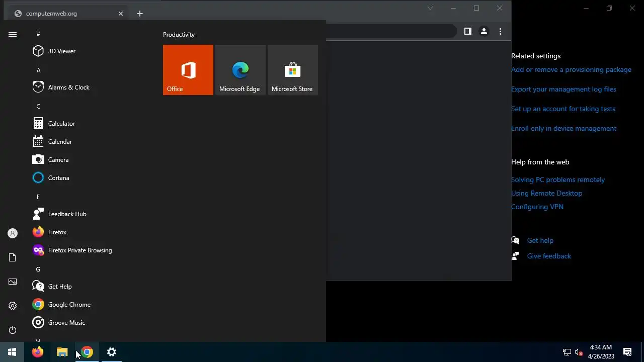Switch to Chrome on the taskbar
This screenshot has width=644, height=362.
point(87,352)
